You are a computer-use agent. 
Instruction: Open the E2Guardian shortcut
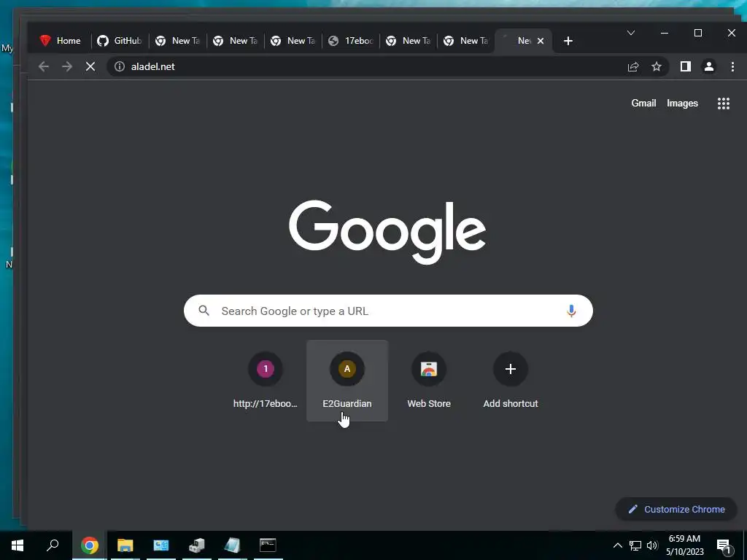[x=347, y=381]
